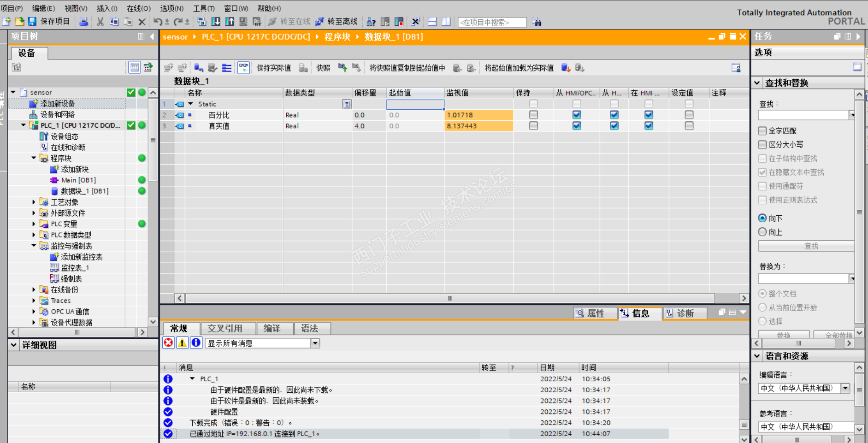Split the editor area vertically
This screenshot has height=443, width=868.
pyautogui.click(x=446, y=22)
